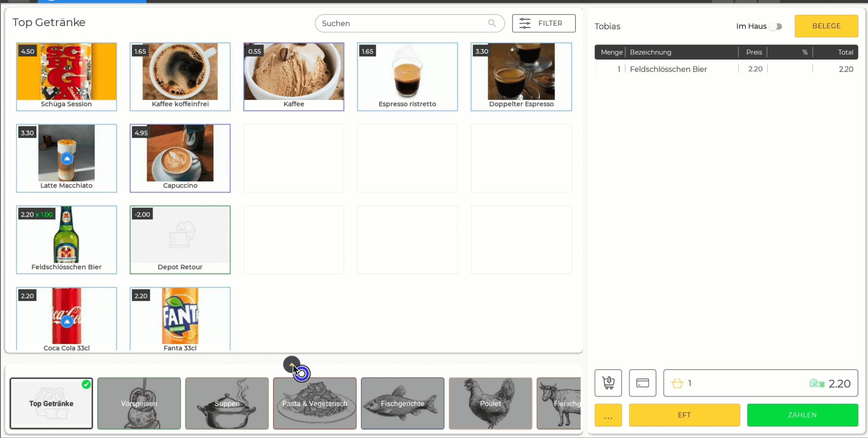This screenshot has width=868, height=438.
Task: Click the shopping cart icon
Action: [608, 383]
